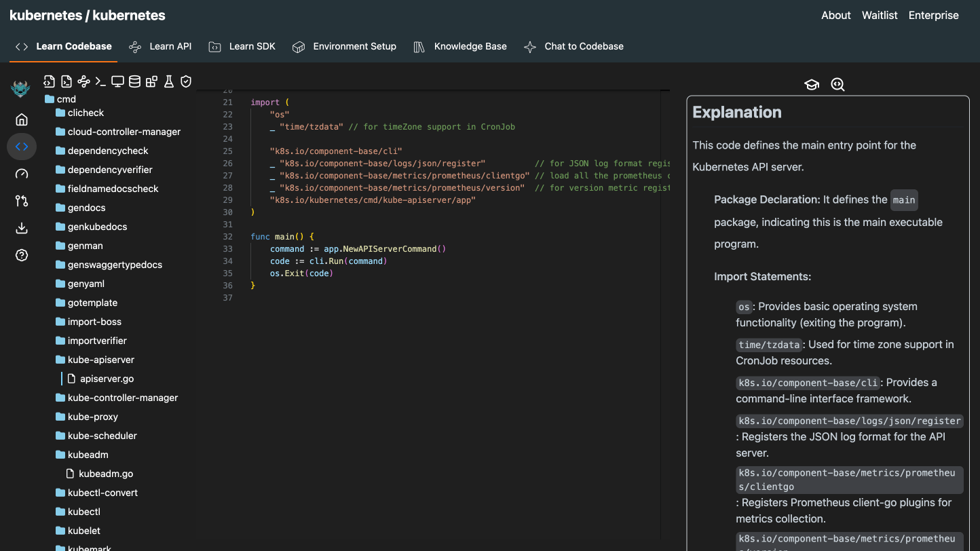Click the terminal prompt icon in the explorer toolbar
The width and height of the screenshot is (980, 551).
(100, 81)
